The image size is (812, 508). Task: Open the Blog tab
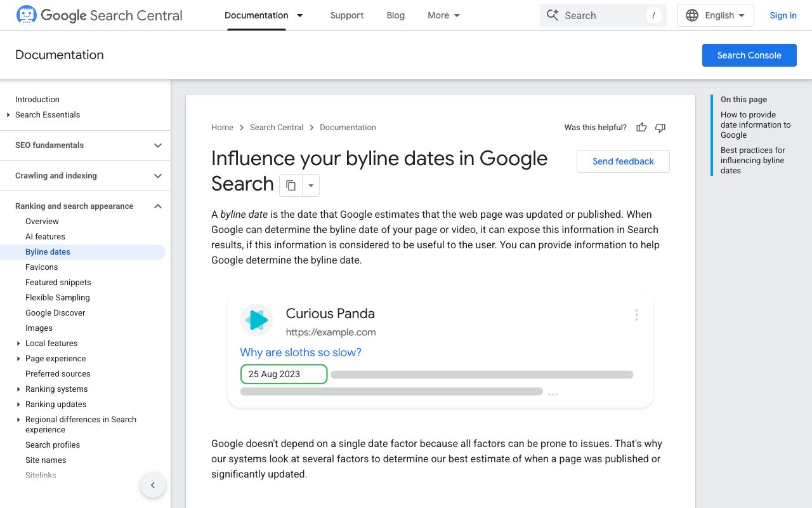396,15
